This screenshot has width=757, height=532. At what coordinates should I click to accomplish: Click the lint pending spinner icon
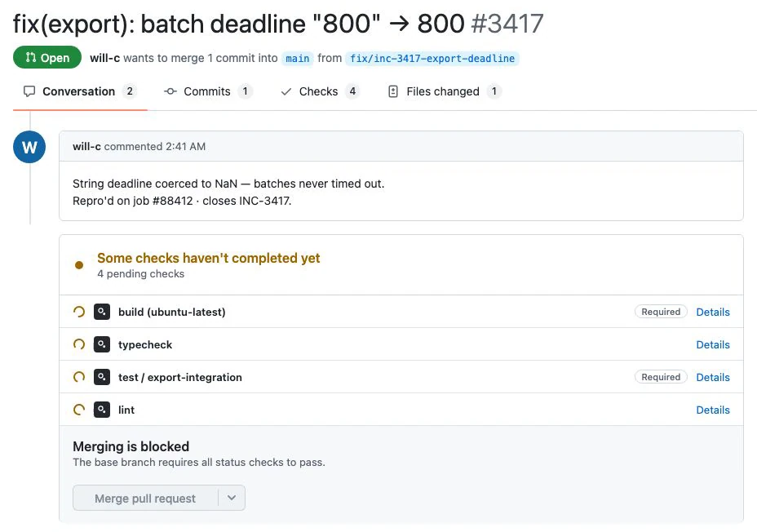click(79, 410)
